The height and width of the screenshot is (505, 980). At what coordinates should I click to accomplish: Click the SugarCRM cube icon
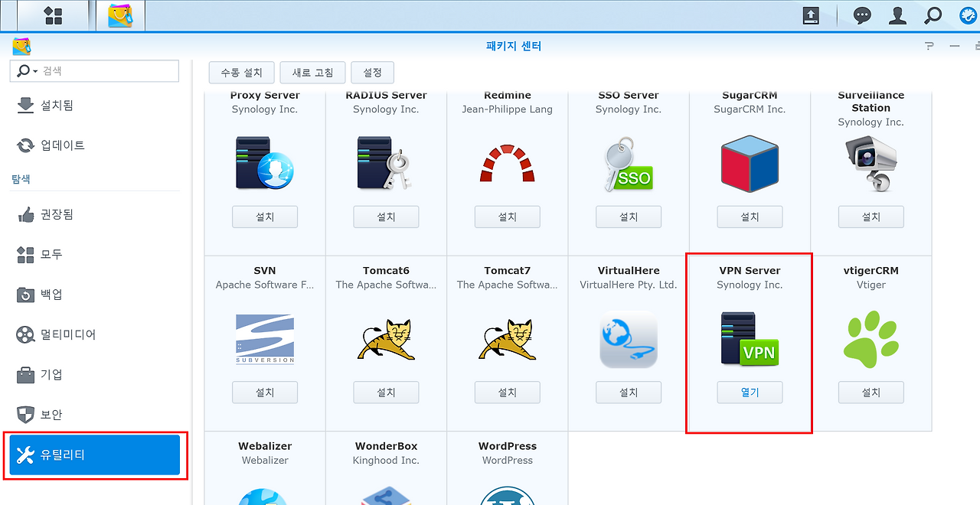pyautogui.click(x=750, y=163)
